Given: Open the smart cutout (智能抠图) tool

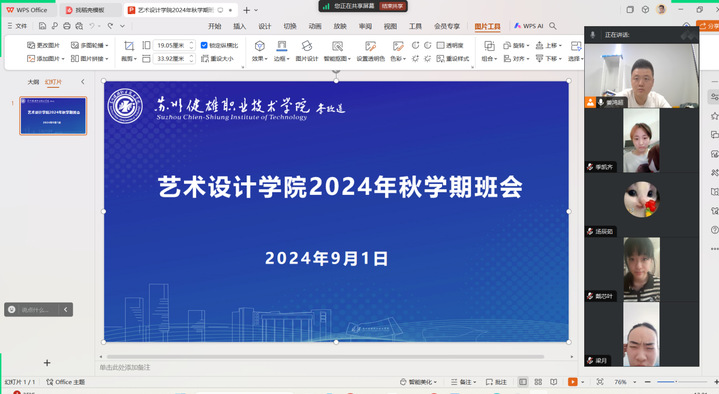Looking at the screenshot, I should (x=337, y=46).
